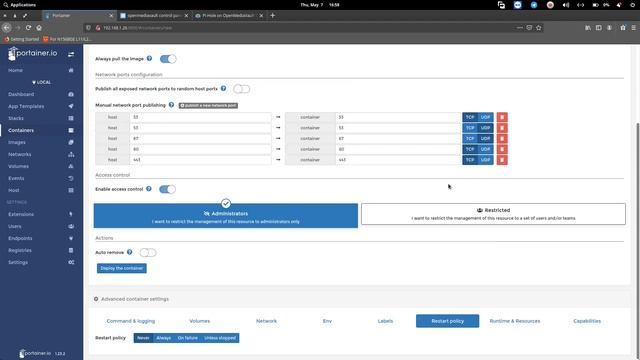Choose the Restricted access option
The image size is (640, 360).
[493, 214]
